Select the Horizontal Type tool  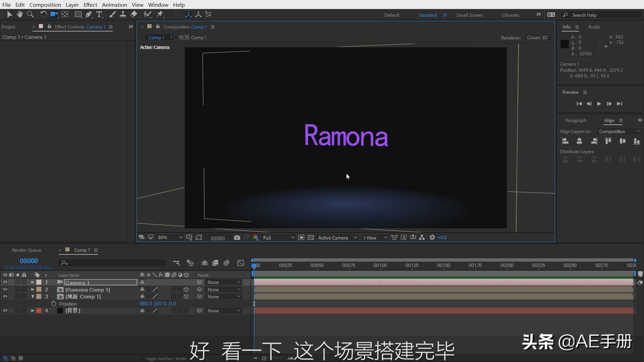pos(99,14)
